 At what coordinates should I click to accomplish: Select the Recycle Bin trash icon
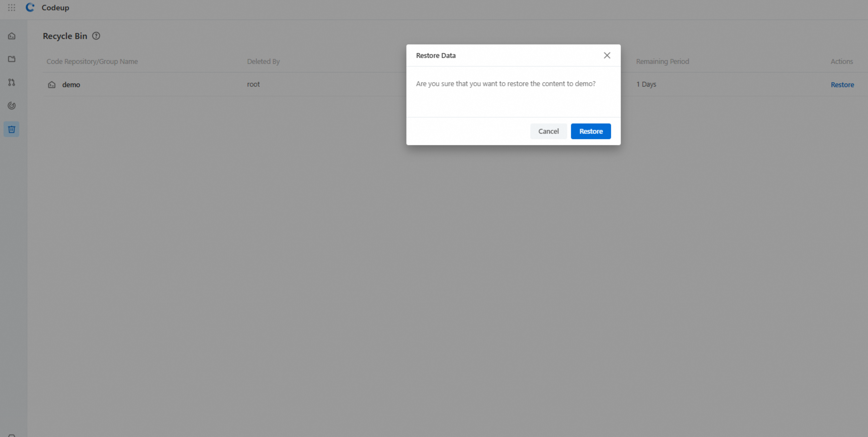pos(12,129)
